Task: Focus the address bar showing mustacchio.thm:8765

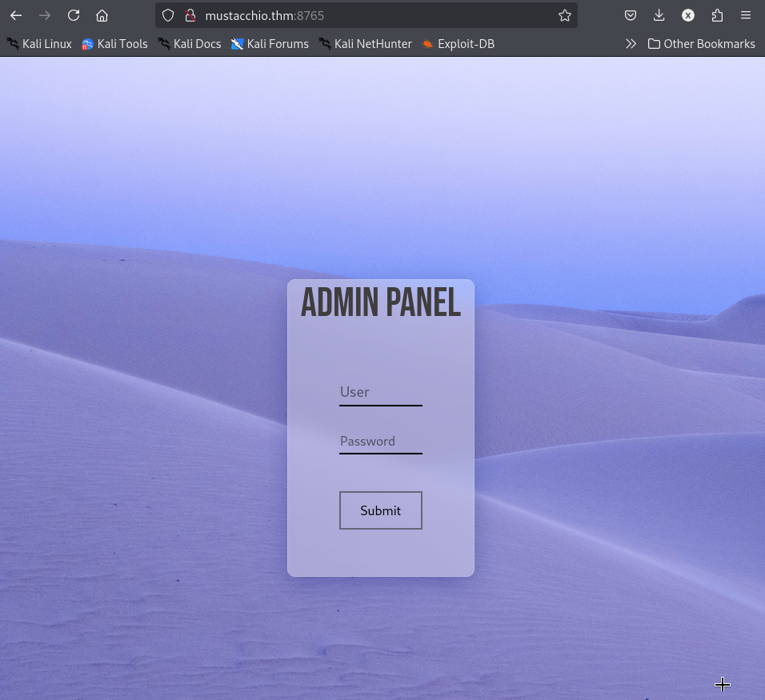Action: click(366, 16)
